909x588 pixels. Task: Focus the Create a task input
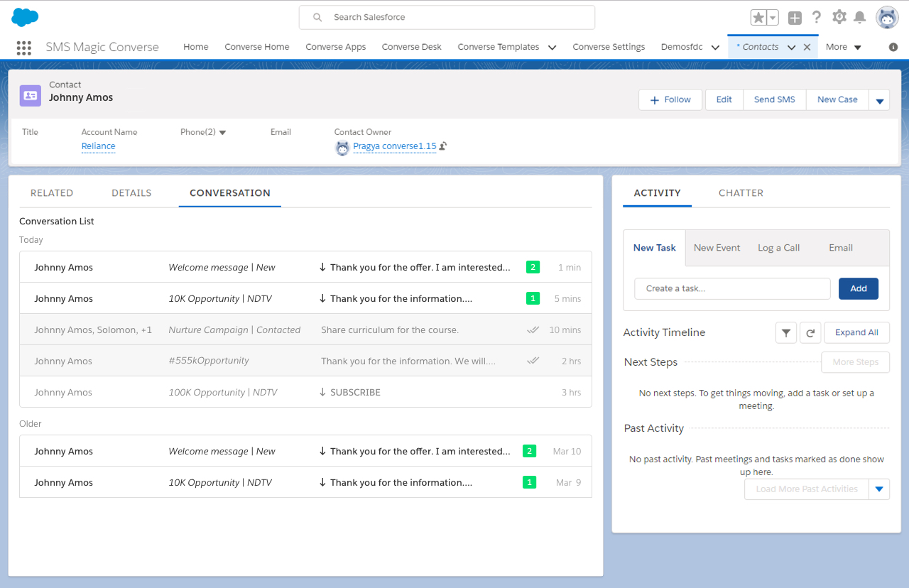pyautogui.click(x=732, y=288)
